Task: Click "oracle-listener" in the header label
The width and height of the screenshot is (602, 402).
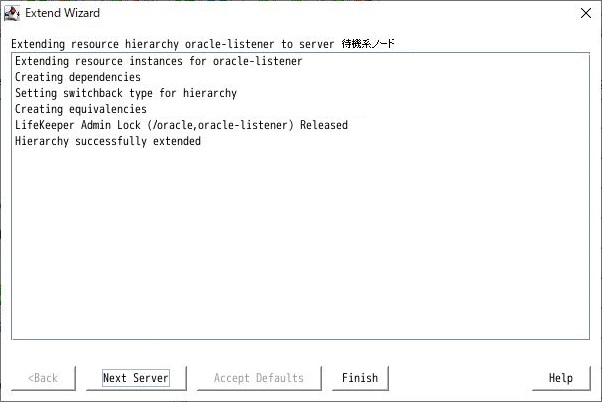Action: coord(230,44)
